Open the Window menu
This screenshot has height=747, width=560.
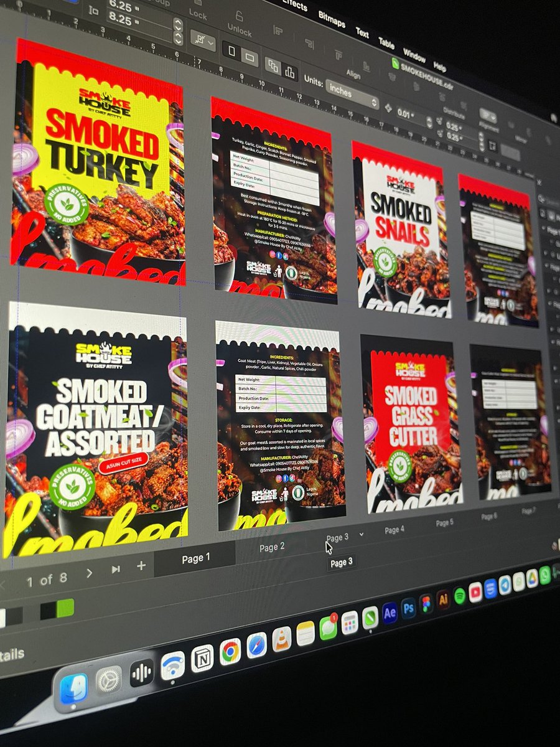tap(414, 55)
